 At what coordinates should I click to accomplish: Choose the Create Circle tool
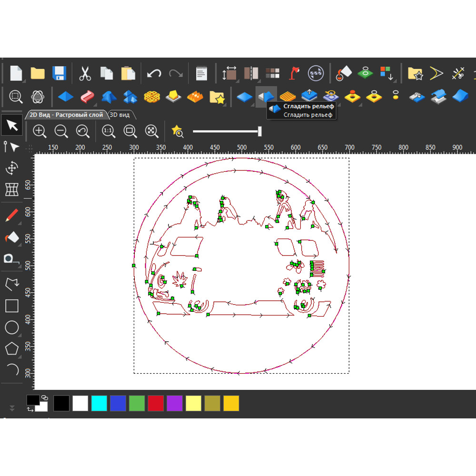11,327
